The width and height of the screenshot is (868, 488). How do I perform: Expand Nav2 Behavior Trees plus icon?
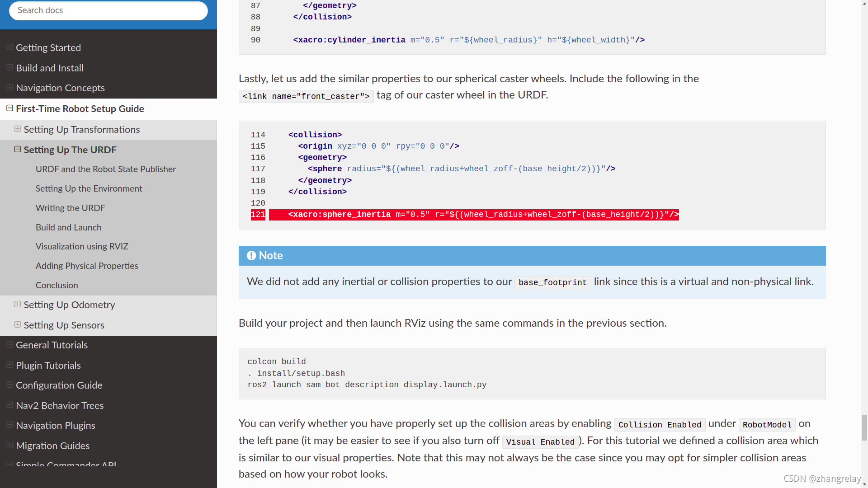[x=9, y=405]
